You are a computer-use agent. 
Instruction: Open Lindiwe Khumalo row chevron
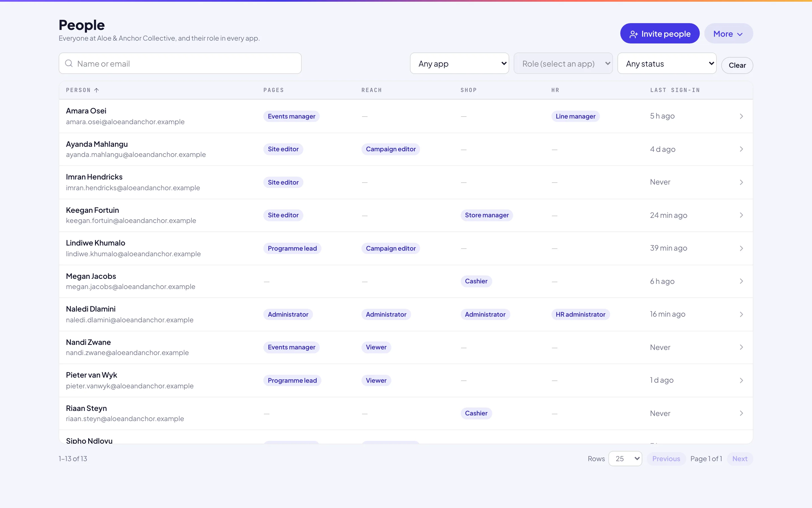[741, 248]
